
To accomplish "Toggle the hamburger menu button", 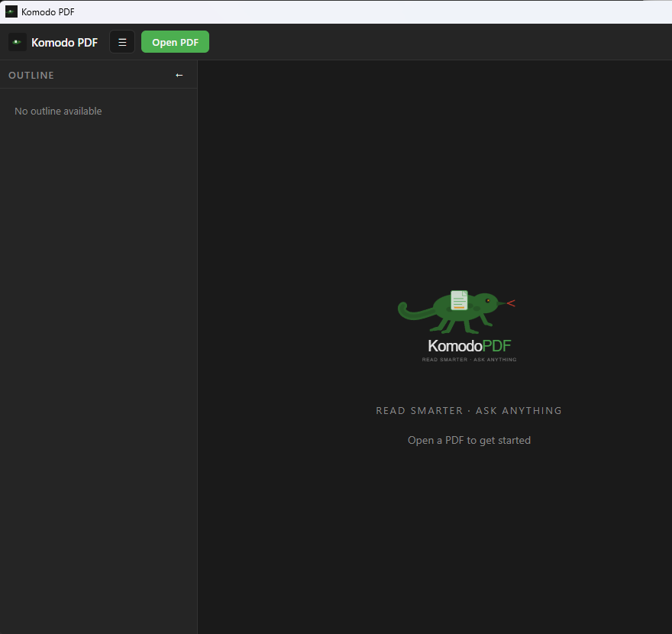I will click(122, 42).
